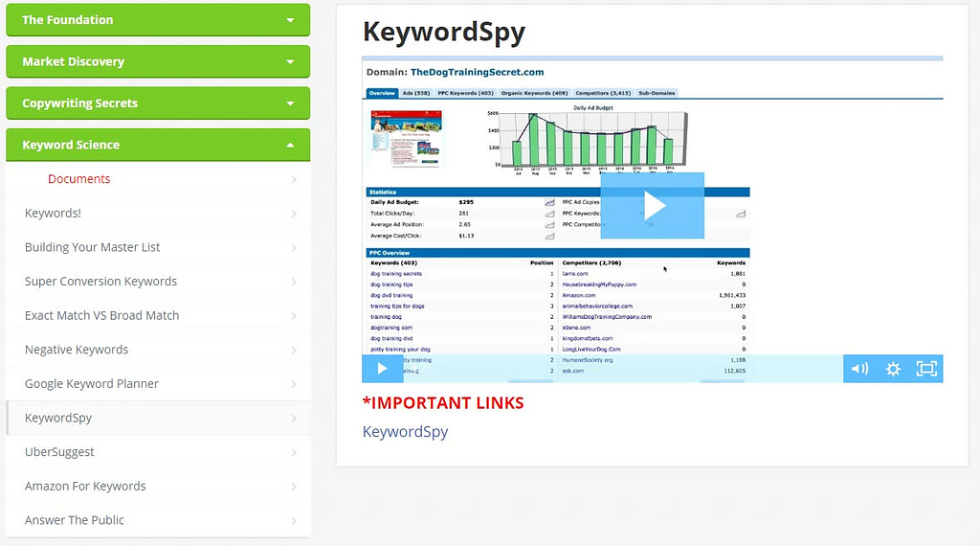Click the chevron beside UberSuggest

click(294, 452)
